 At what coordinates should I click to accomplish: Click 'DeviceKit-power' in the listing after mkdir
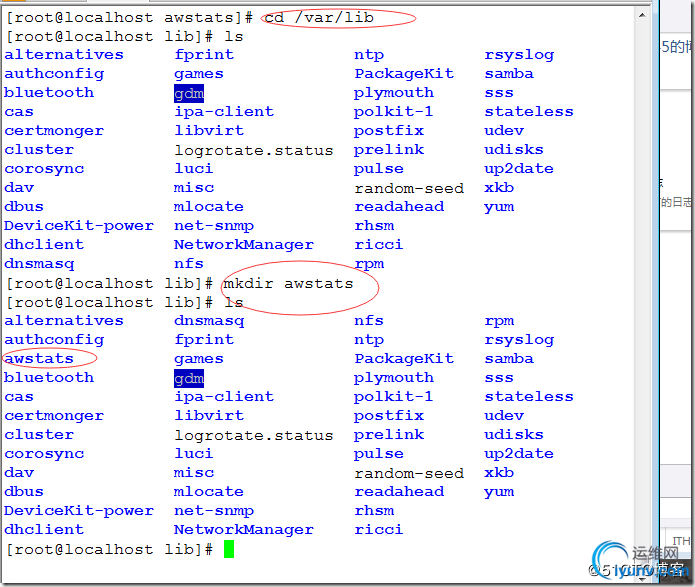pos(79,511)
